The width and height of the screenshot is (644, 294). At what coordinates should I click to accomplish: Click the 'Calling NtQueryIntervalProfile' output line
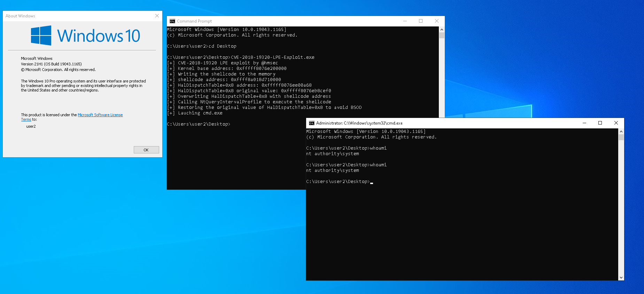tap(249, 102)
